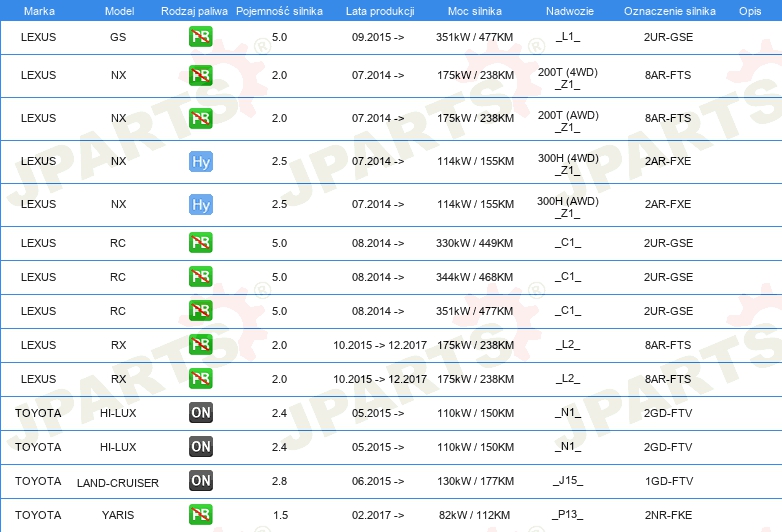Click the Opis column header

point(750,11)
